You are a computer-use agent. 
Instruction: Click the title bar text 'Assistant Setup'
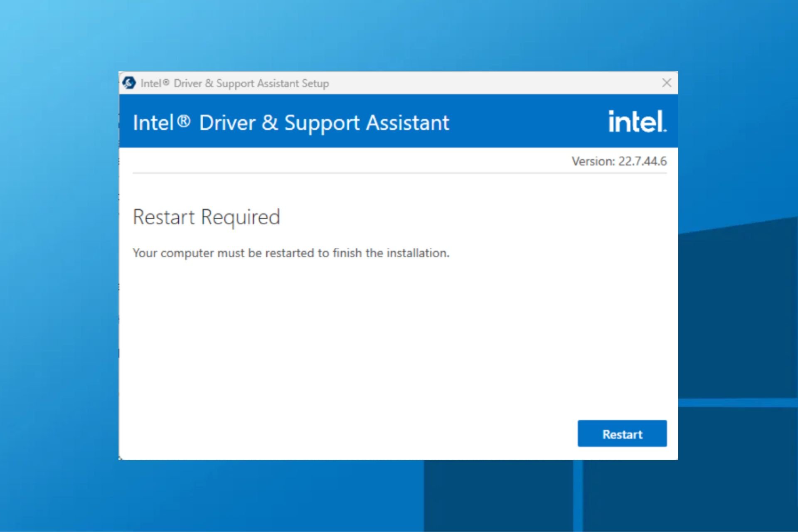click(293, 84)
